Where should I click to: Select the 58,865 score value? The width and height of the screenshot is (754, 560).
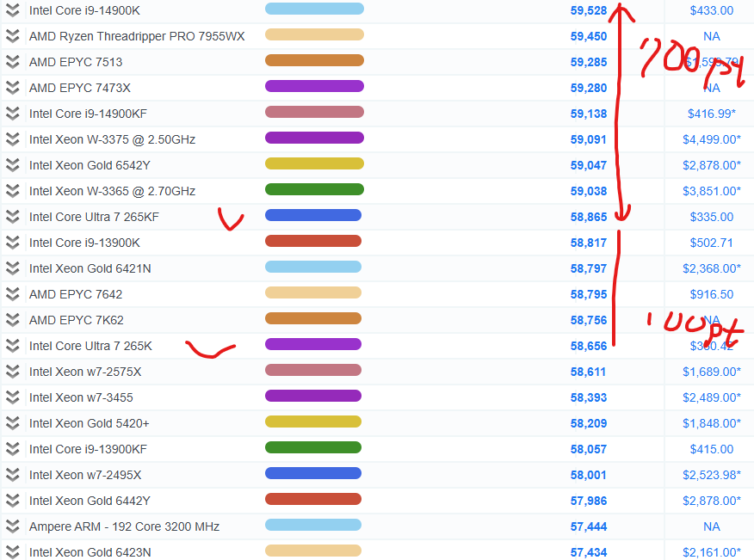coord(589,217)
